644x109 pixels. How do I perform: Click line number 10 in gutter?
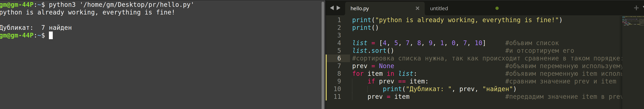pyautogui.click(x=337, y=89)
